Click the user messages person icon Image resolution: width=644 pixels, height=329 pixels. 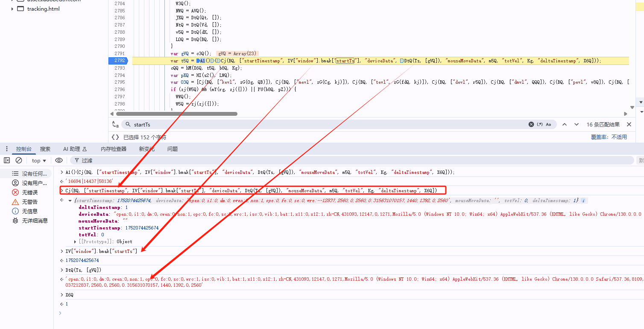pyautogui.click(x=15, y=183)
